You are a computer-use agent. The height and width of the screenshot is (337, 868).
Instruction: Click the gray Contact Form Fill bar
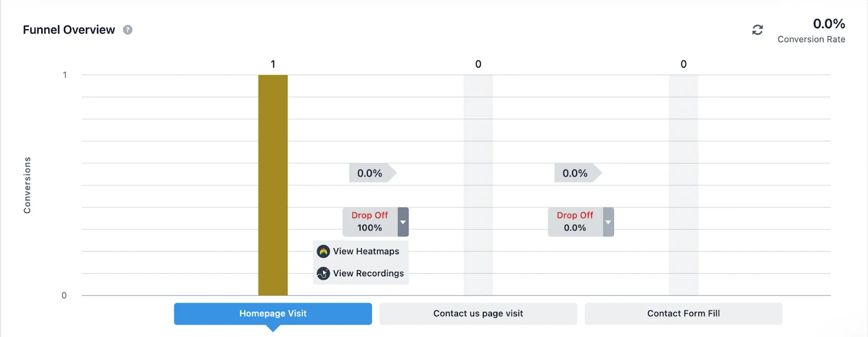coord(683,185)
